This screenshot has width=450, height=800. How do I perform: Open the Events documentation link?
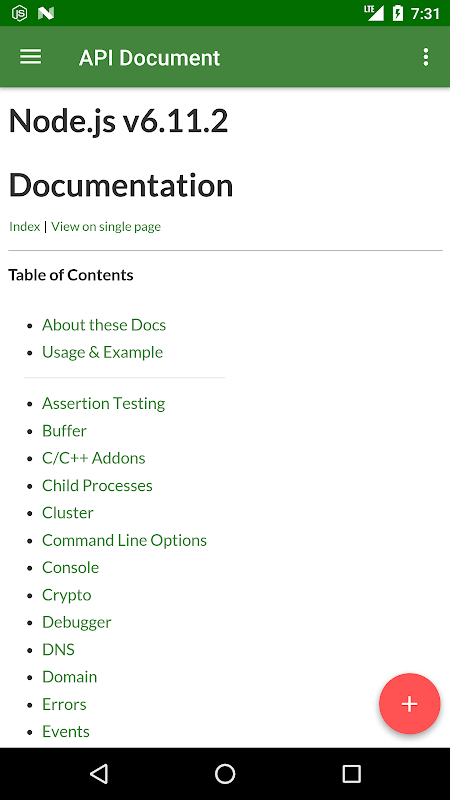[66, 732]
